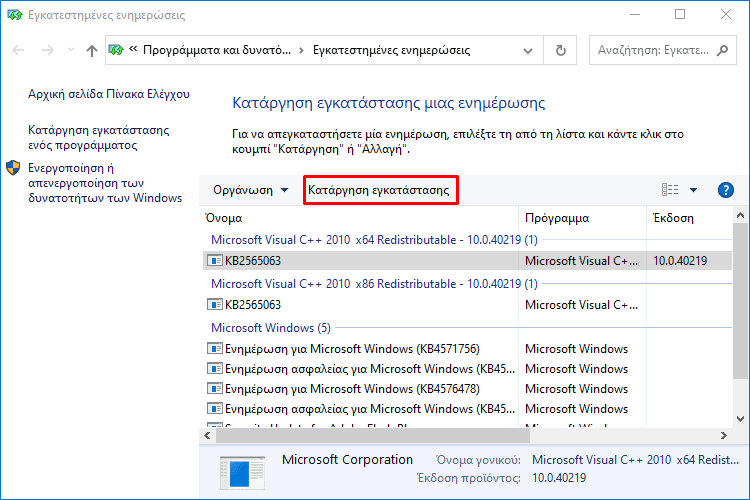Click the Forward navigation arrow
The image size is (750, 500).
tap(47, 50)
